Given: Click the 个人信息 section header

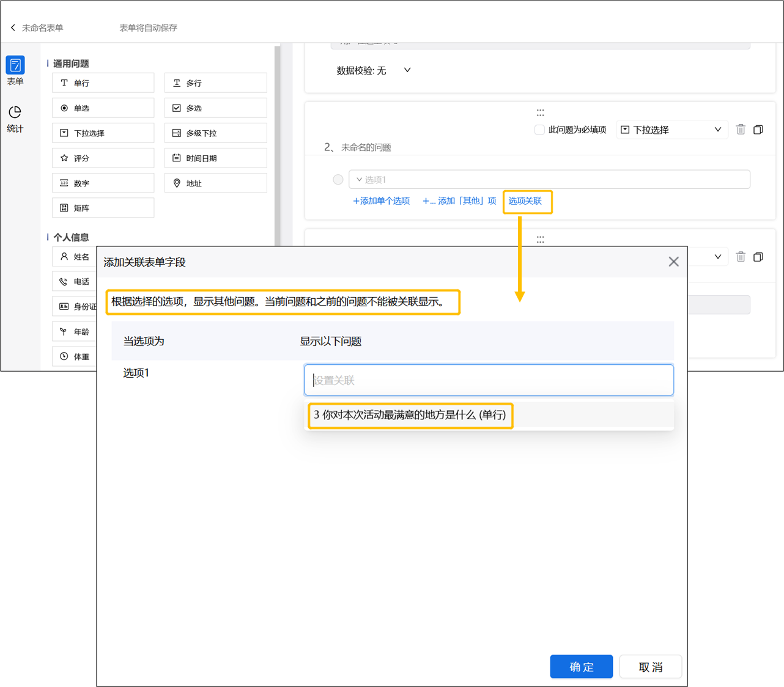Looking at the screenshot, I should tap(71, 237).
